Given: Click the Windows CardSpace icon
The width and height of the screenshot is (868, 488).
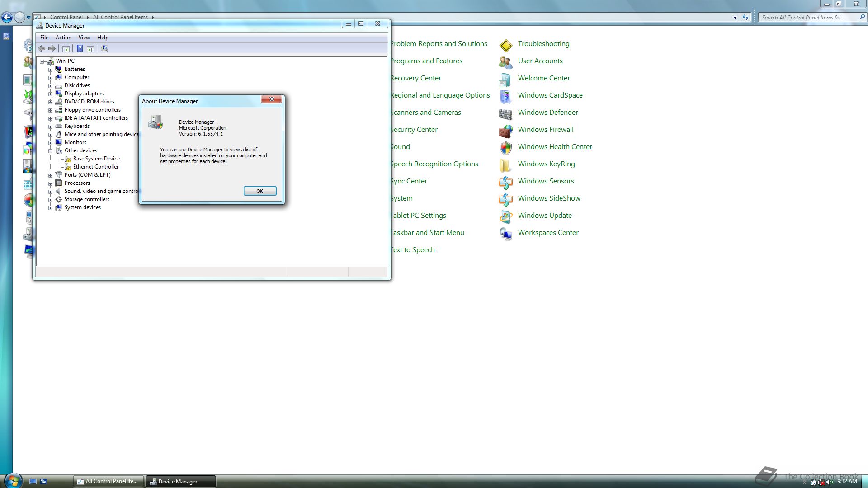Looking at the screenshot, I should pyautogui.click(x=505, y=97).
